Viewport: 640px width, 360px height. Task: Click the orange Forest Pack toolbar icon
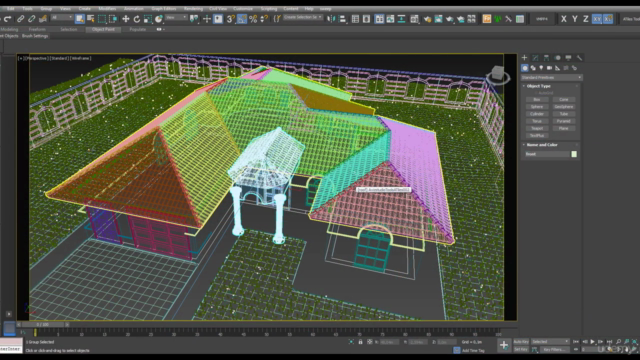coord(487,19)
